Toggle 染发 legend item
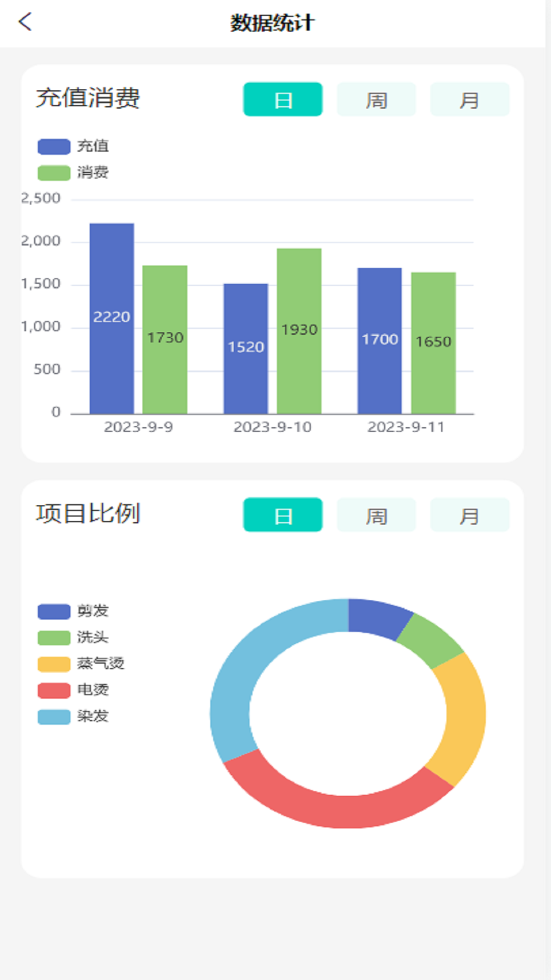The width and height of the screenshot is (551, 980). (x=73, y=717)
